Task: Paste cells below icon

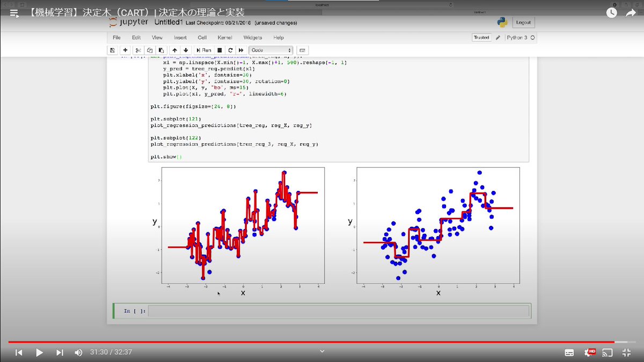Action: (161, 50)
